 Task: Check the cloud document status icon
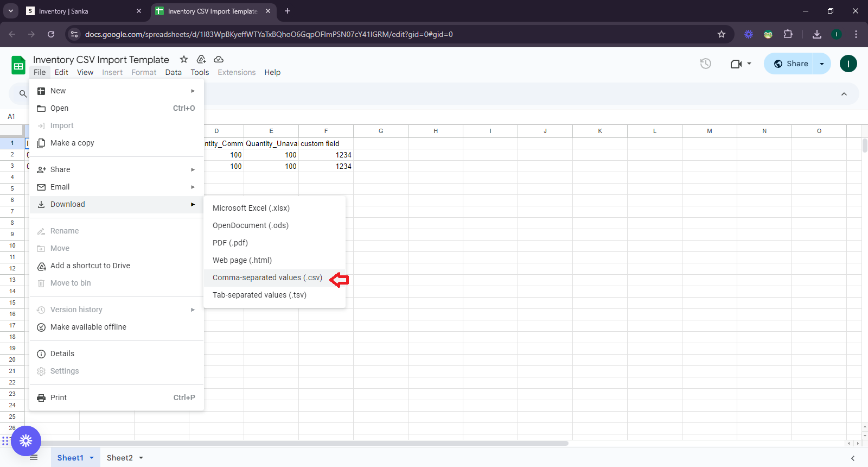tap(219, 59)
